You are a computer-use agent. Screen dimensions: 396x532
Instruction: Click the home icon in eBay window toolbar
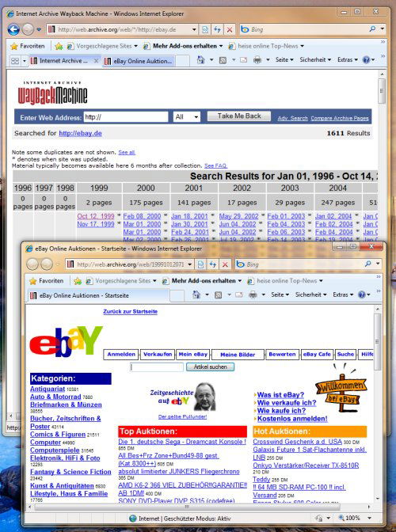point(196,294)
